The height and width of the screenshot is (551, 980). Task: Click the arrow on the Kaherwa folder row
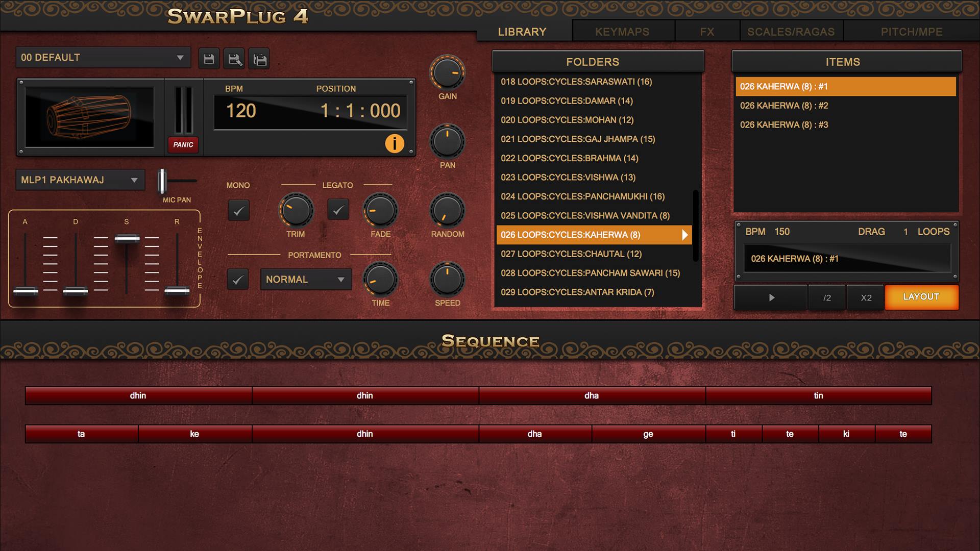click(x=685, y=235)
